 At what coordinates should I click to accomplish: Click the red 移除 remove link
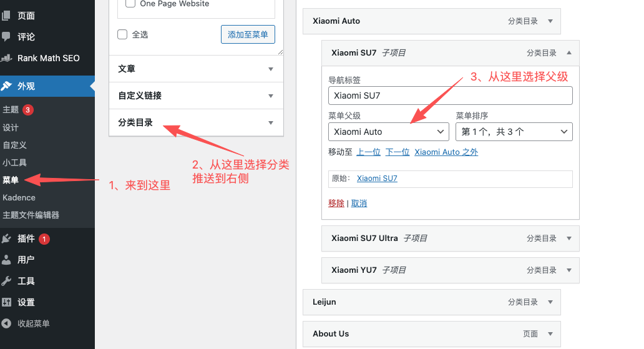click(x=336, y=204)
